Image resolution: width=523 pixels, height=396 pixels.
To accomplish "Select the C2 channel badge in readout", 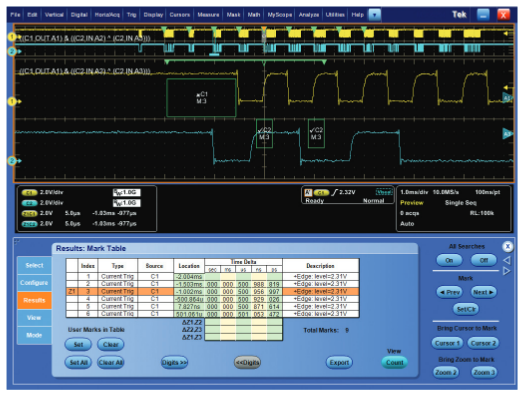I will (x=29, y=203).
